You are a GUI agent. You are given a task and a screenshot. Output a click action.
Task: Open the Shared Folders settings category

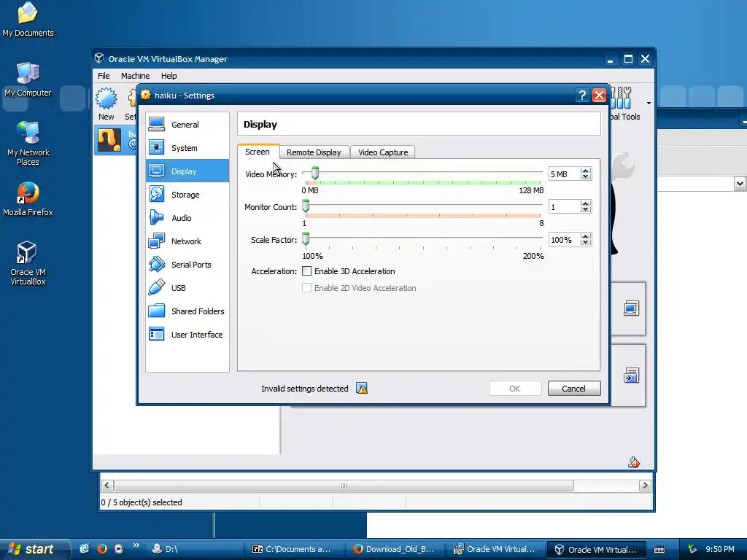187,311
